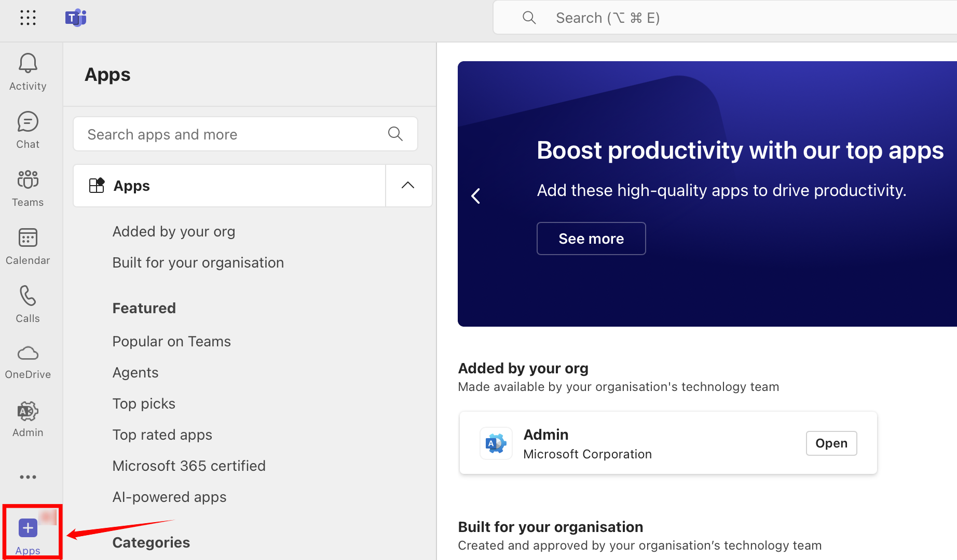Collapse the Apps section chevron
This screenshot has height=560, width=957.
(x=408, y=186)
